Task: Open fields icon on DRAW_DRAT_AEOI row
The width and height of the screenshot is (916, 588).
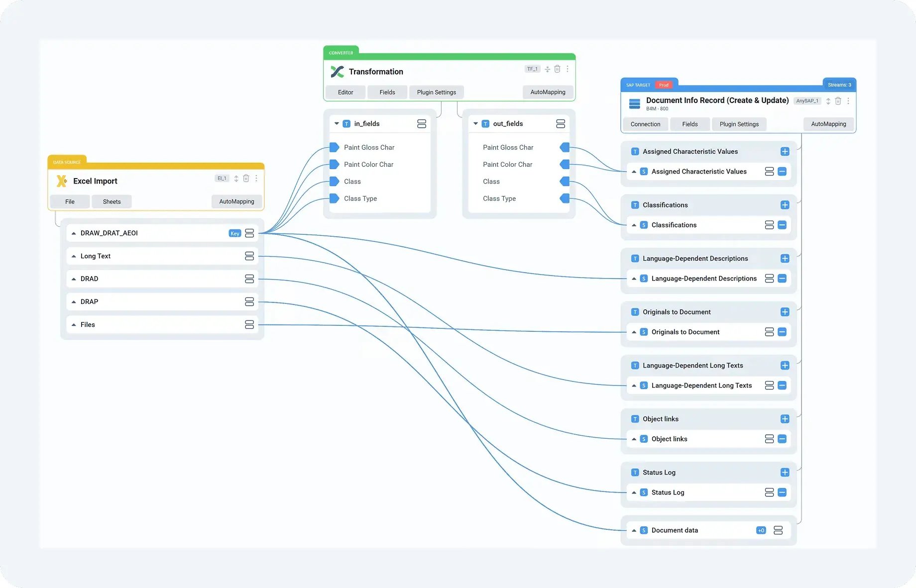Action: point(249,233)
